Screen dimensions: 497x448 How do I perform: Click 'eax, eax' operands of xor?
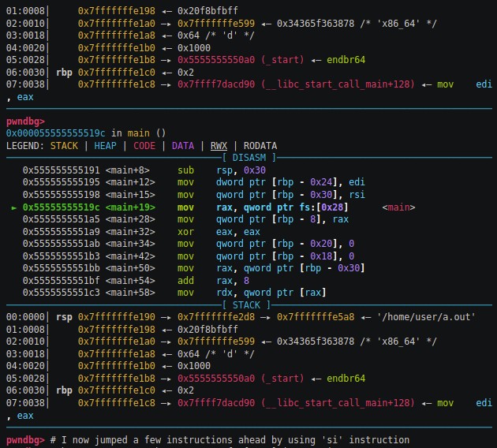[238, 232]
